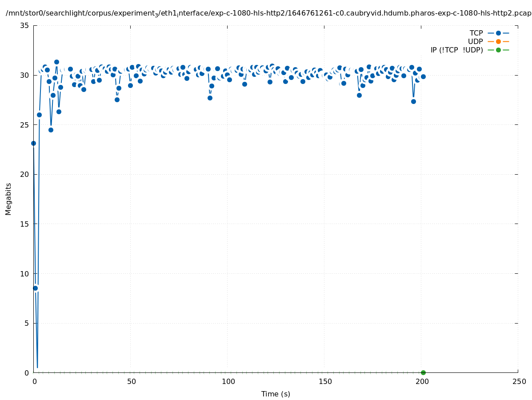532x400 pixels.
Task: Click the TCP data point near 8.5 Megabits
Action: pyautogui.click(x=36, y=288)
